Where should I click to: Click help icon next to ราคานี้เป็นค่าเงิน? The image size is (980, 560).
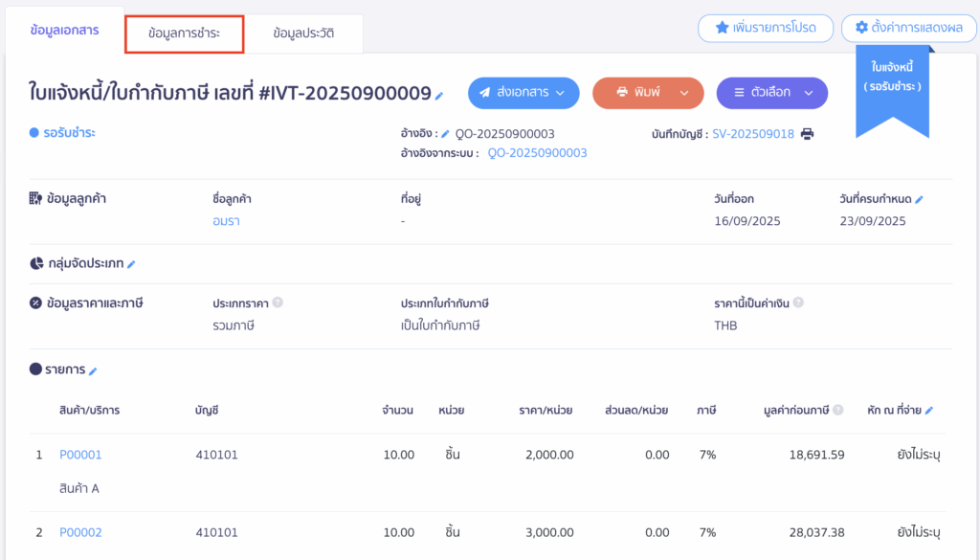798,302
